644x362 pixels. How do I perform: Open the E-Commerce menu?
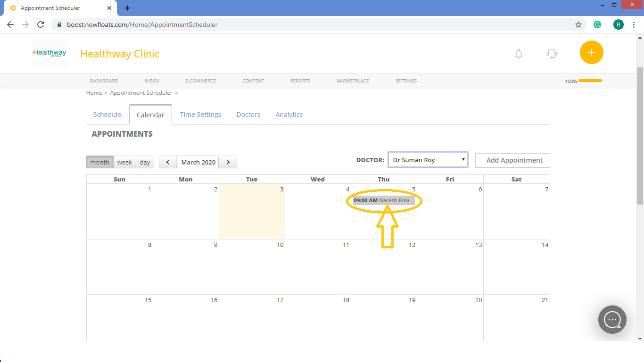click(200, 81)
